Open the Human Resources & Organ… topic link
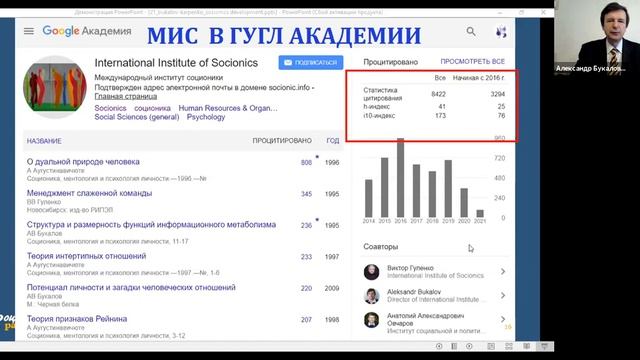640x360 pixels. tap(228, 108)
